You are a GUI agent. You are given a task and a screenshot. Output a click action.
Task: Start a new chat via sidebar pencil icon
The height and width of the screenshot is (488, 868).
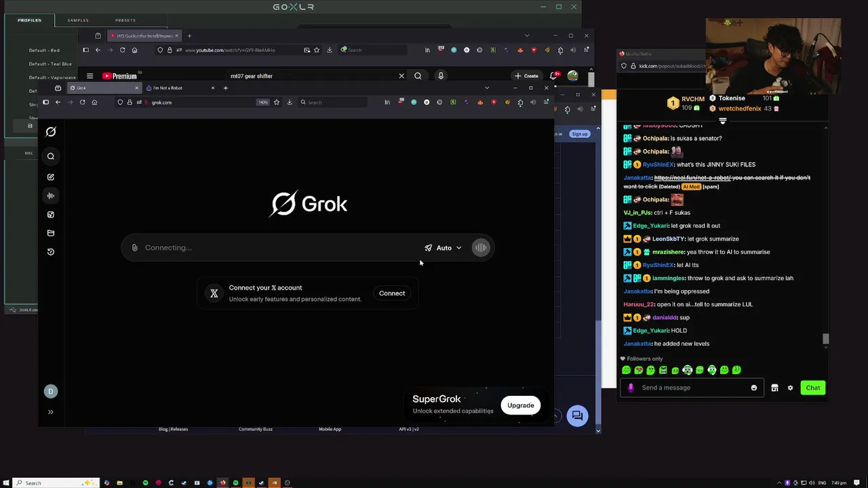[x=51, y=177]
